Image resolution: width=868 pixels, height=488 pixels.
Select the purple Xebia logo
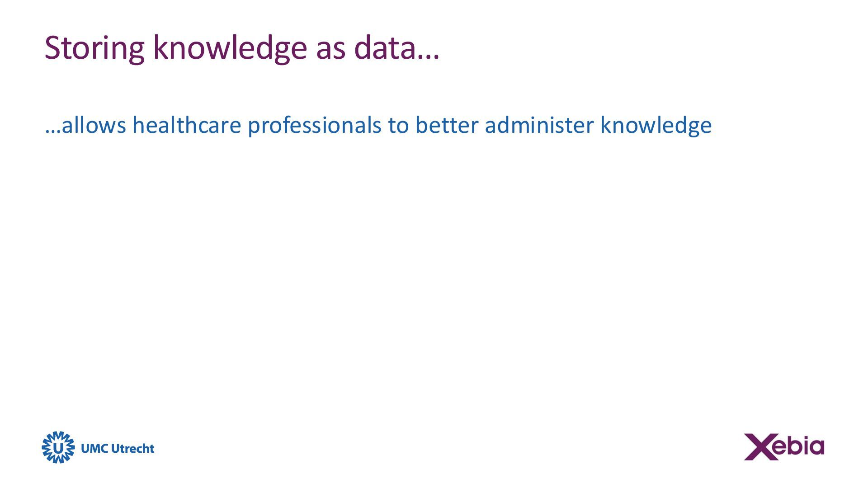click(x=784, y=447)
